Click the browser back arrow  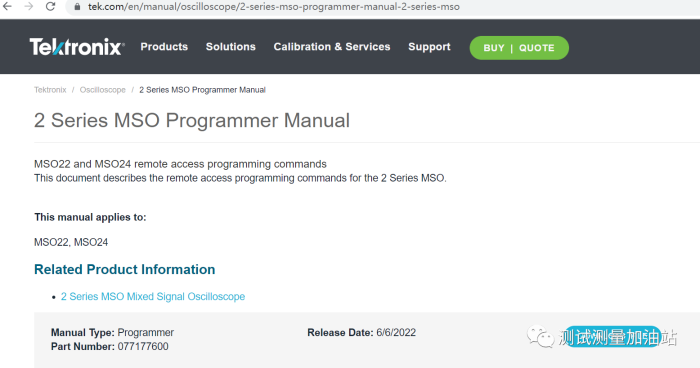[8, 7]
